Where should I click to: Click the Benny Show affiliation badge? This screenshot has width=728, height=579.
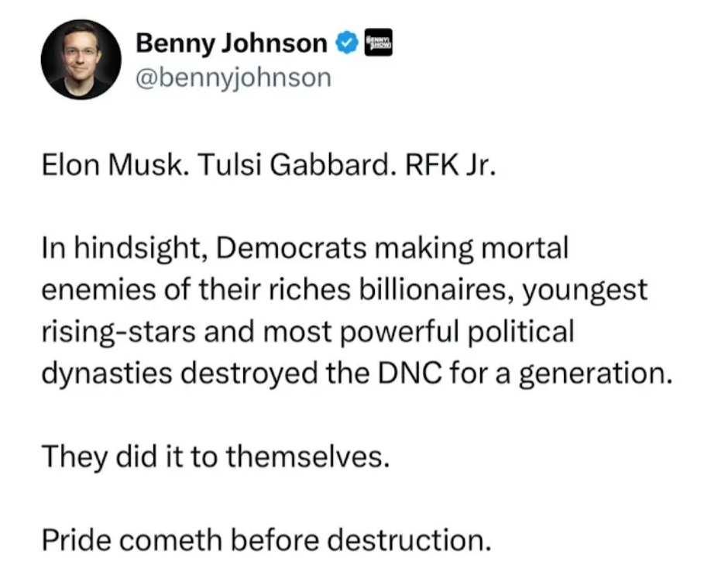click(379, 42)
